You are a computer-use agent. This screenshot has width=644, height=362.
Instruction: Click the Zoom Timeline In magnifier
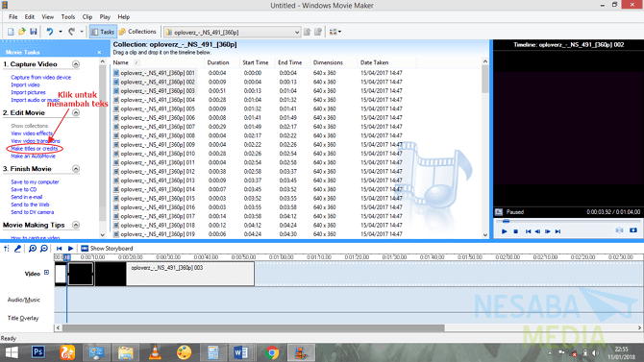(33, 249)
